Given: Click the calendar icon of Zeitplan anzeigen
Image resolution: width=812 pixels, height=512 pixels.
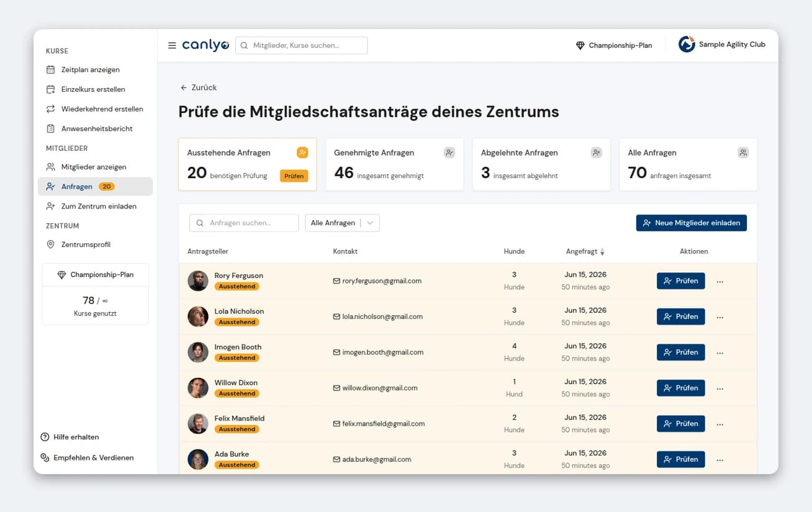Looking at the screenshot, I should tap(51, 70).
